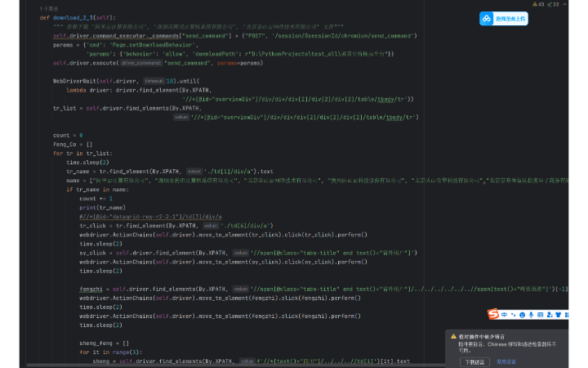Screen dimensions: 588x368
Task: Click the 'sy_click = self.driver.find_element' line
Action: pyautogui.click(x=248, y=253)
